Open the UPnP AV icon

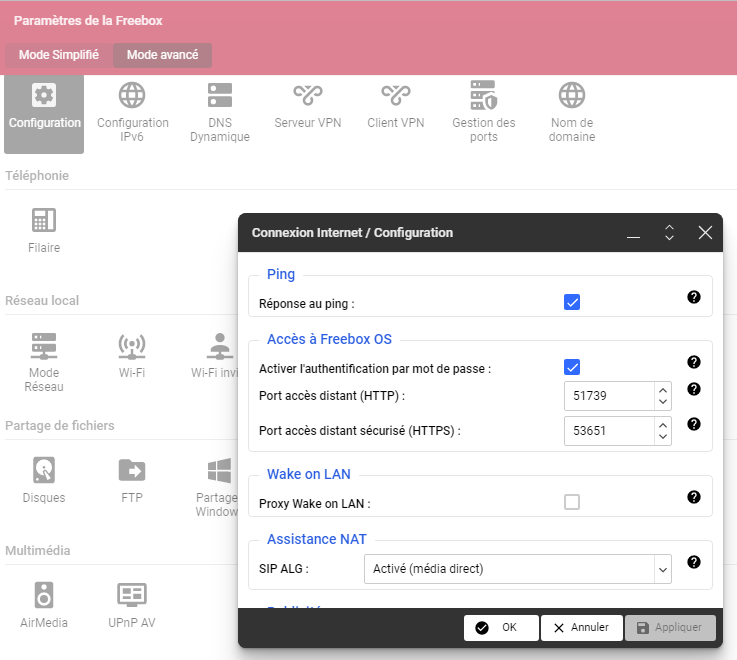[132, 605]
